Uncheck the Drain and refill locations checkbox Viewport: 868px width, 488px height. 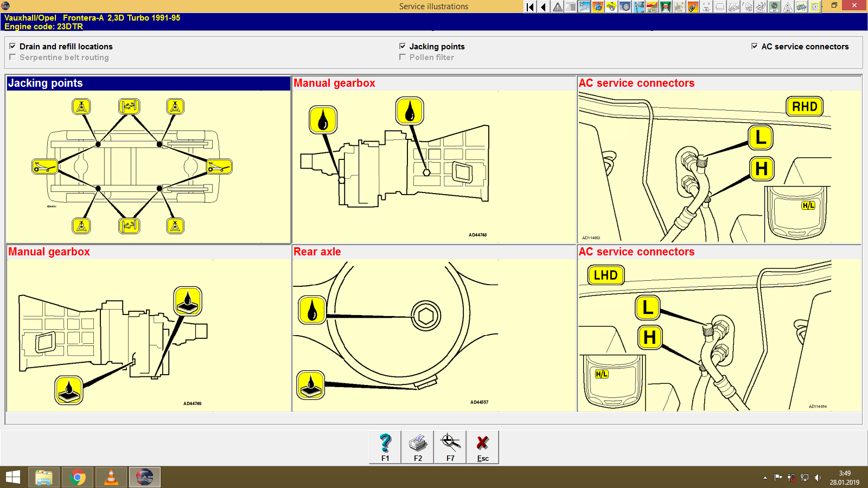pos(13,47)
